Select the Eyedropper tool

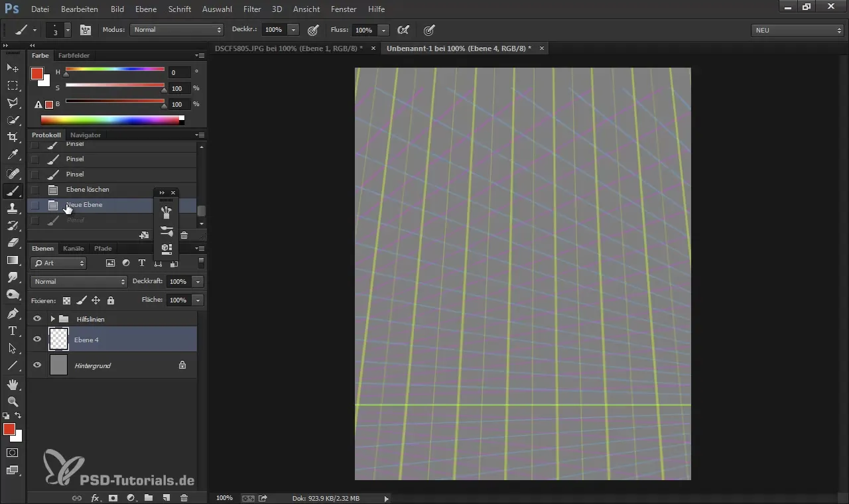click(13, 155)
